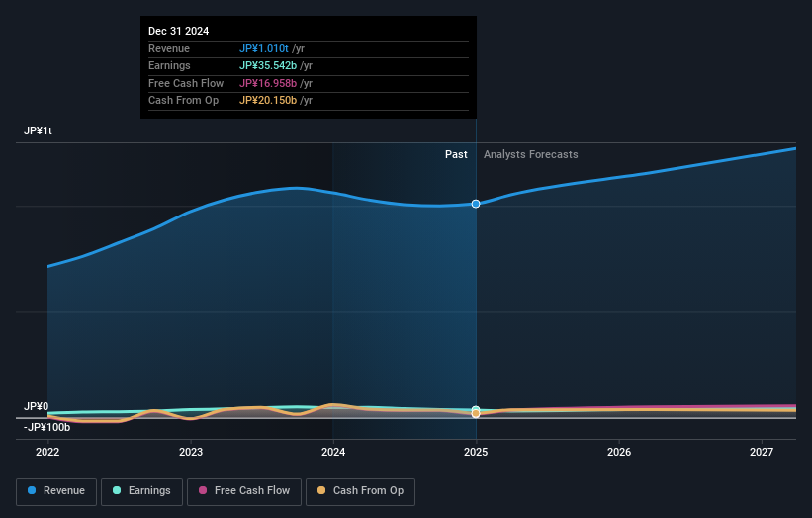Click the JP¥0 y-axis label
The width and height of the screenshot is (812, 518).
click(37, 406)
